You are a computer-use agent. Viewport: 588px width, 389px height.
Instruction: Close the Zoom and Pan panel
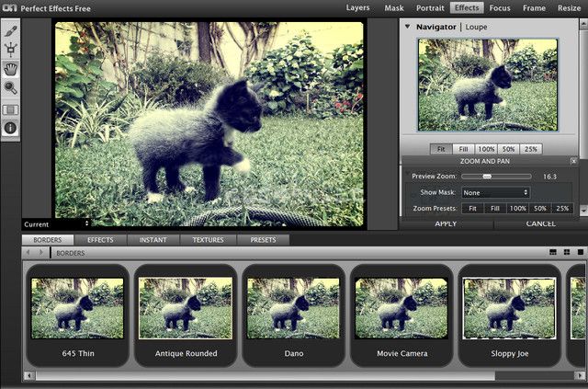tap(573, 161)
